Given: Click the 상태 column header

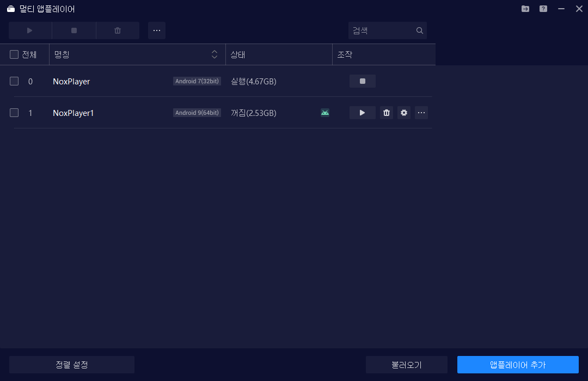Looking at the screenshot, I should pyautogui.click(x=279, y=54).
